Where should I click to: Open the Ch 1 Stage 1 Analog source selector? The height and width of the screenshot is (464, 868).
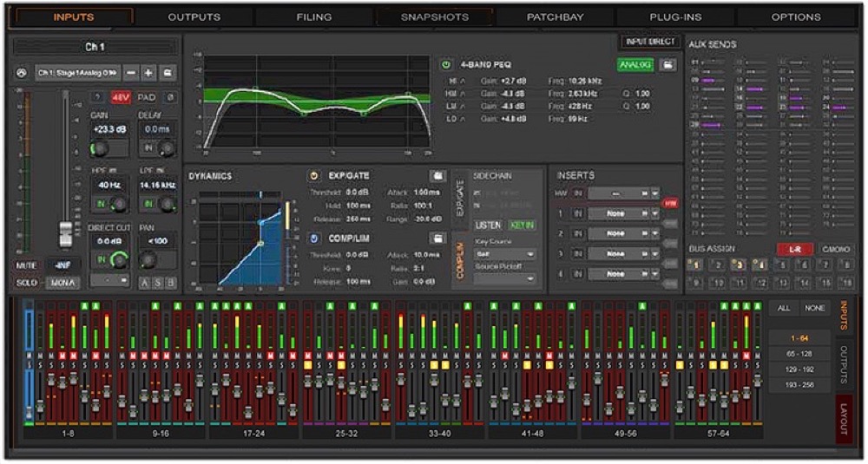[x=78, y=73]
